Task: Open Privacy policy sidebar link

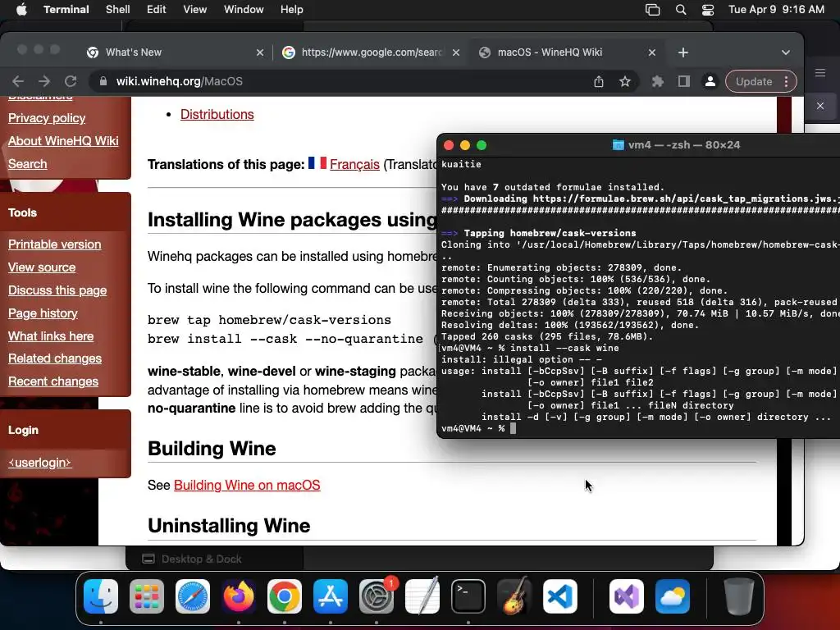Action: 47,118
